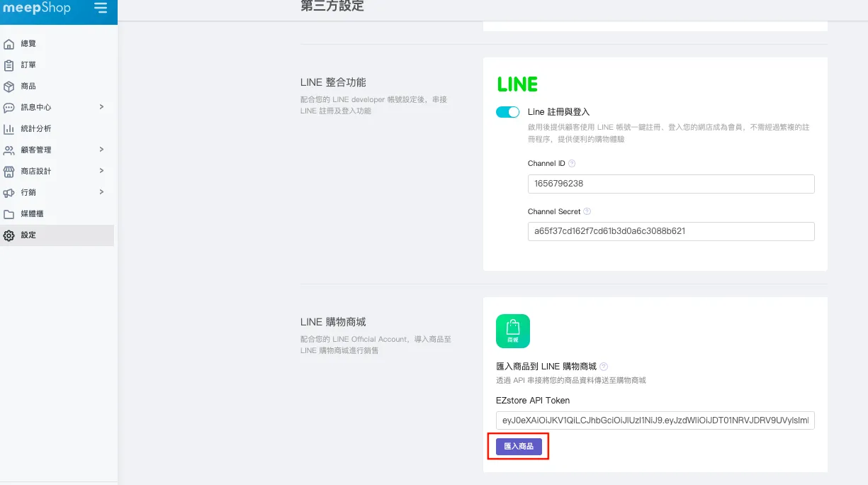
Task: Expand the 行銷 submenu arrow
Action: pyautogui.click(x=101, y=192)
